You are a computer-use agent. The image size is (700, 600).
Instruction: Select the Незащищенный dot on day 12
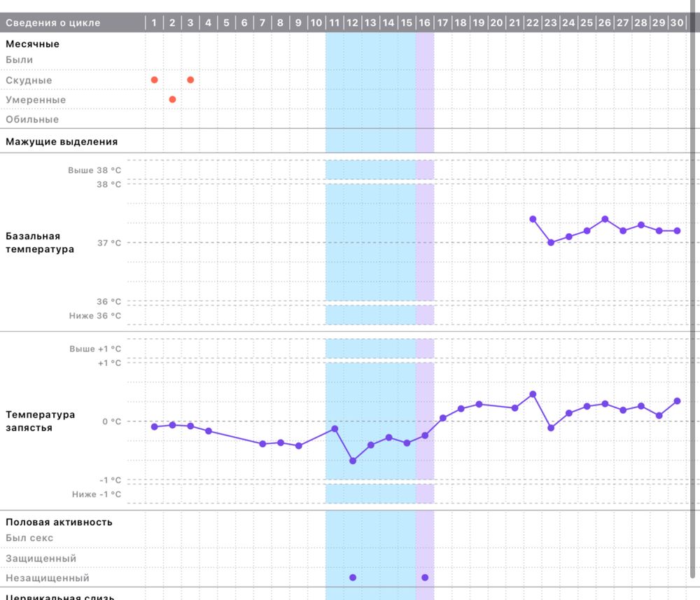coord(353,578)
